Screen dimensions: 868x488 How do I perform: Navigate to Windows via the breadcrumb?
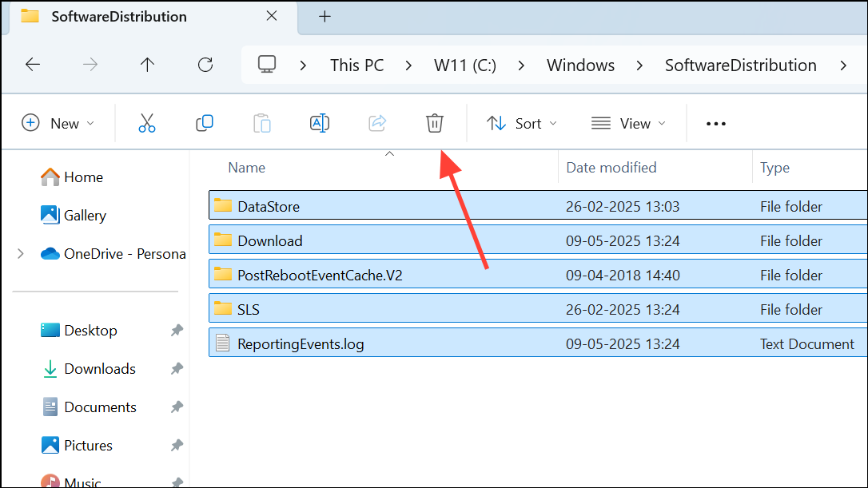580,65
